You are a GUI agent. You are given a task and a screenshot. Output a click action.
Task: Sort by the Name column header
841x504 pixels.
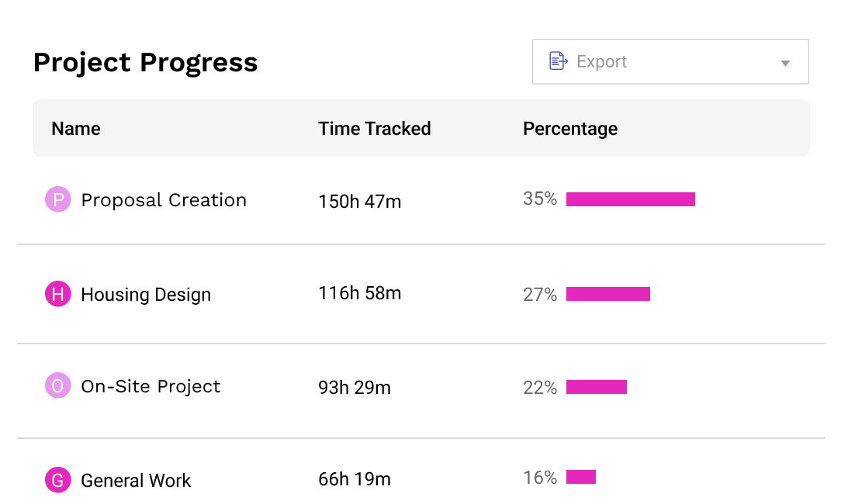pyautogui.click(x=75, y=129)
